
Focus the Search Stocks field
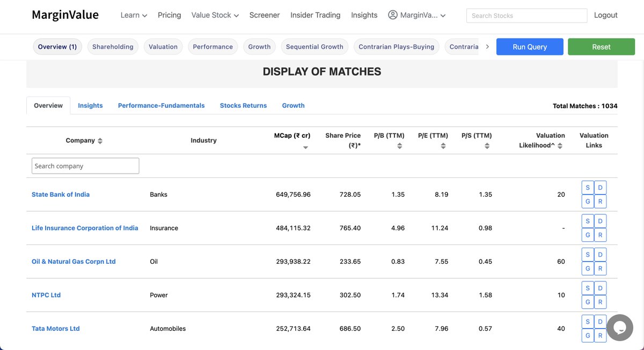coord(527,16)
